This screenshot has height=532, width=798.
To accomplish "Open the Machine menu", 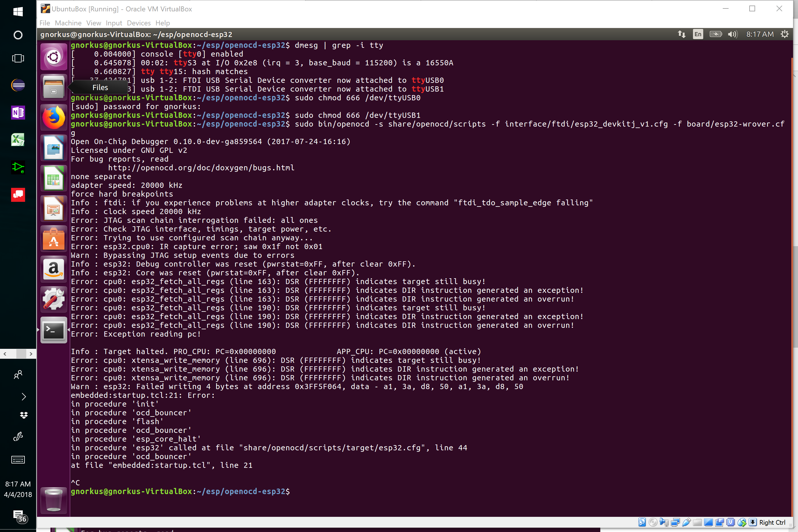I will pyautogui.click(x=68, y=23).
